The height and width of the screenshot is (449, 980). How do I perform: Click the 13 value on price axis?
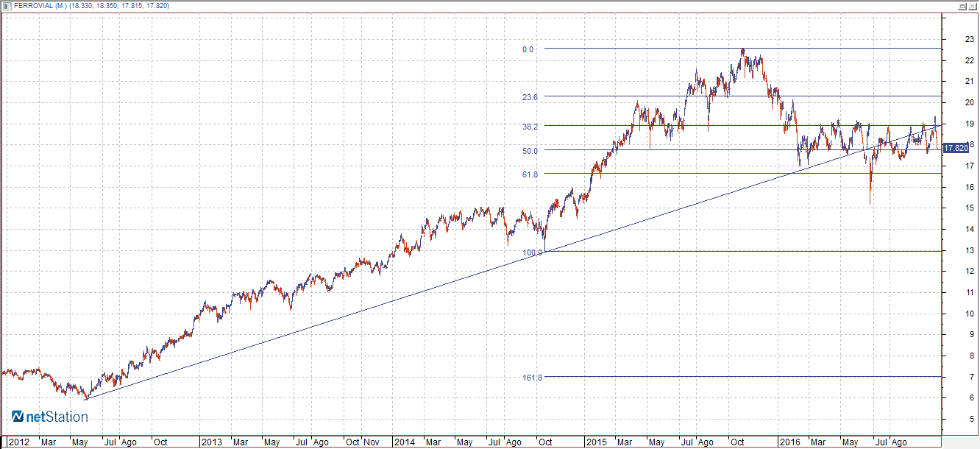click(x=970, y=250)
